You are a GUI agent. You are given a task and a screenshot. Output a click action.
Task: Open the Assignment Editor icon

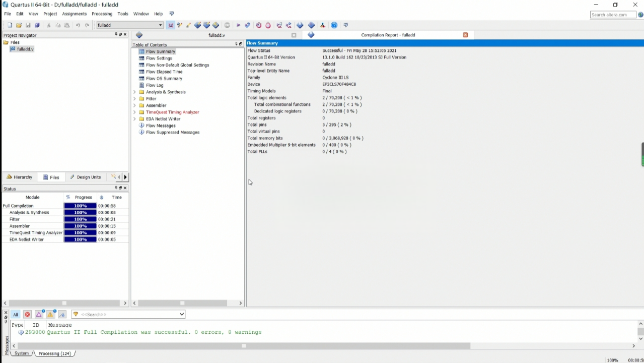[188, 25]
